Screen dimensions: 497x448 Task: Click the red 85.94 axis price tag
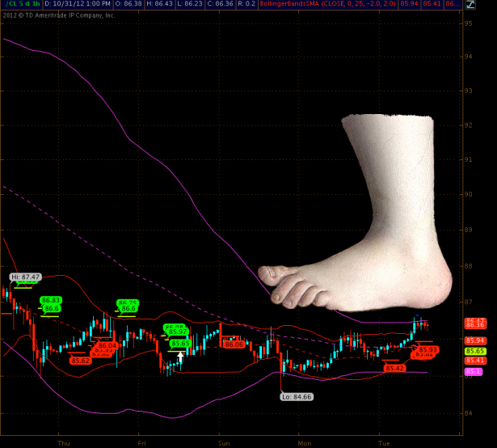pyautogui.click(x=474, y=341)
